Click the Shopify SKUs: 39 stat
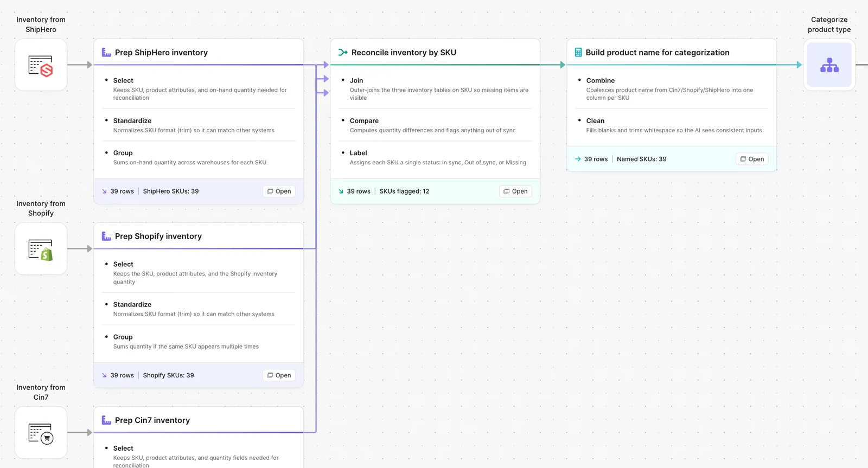This screenshot has width=868, height=468. click(168, 375)
